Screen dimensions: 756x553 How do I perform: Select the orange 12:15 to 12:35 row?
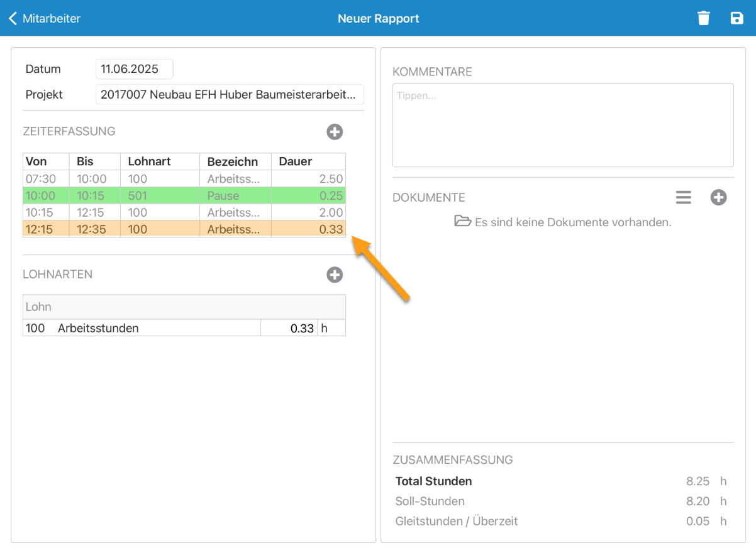(184, 229)
